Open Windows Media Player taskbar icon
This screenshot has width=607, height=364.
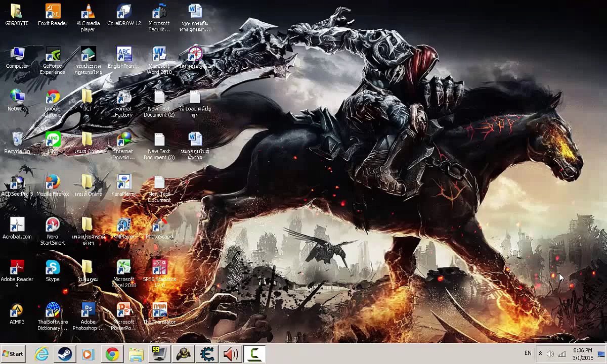pos(88,354)
